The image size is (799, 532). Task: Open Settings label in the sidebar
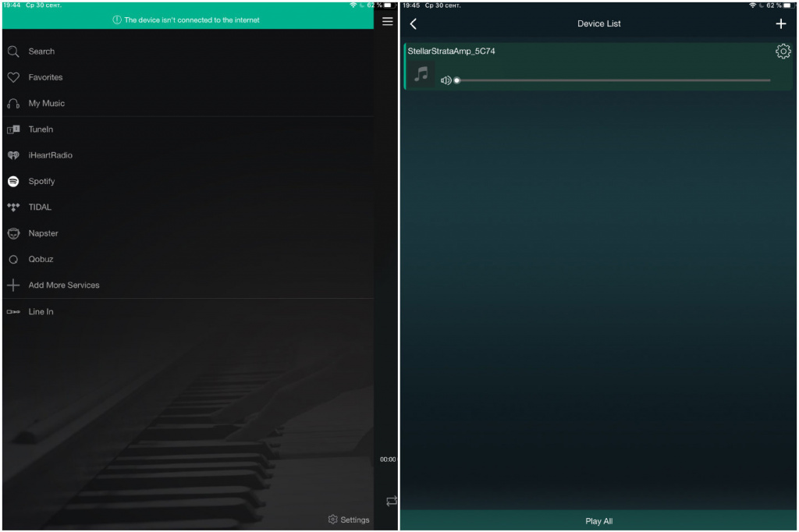(355, 520)
